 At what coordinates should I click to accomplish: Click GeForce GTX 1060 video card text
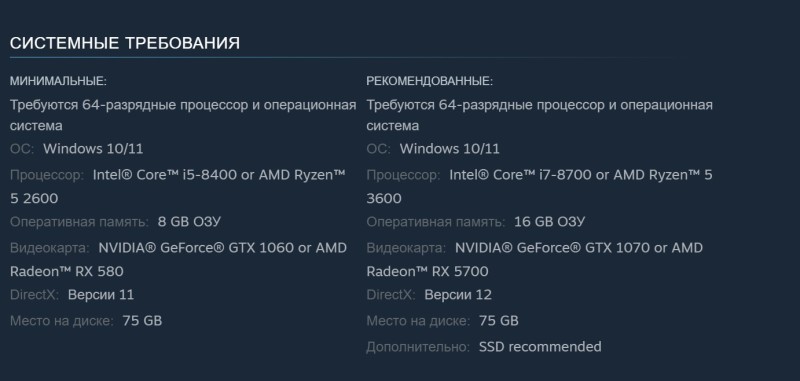pos(196,248)
